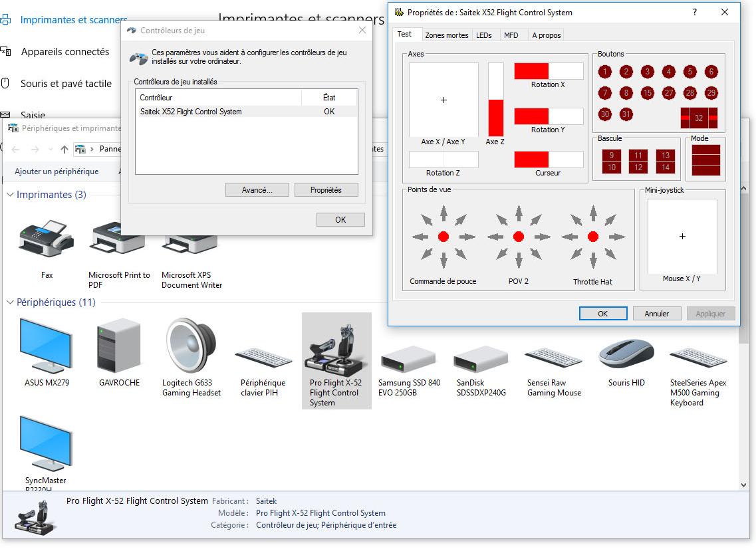Click Bascule indicator 9
This screenshot has width=756, height=549.
pyautogui.click(x=611, y=156)
